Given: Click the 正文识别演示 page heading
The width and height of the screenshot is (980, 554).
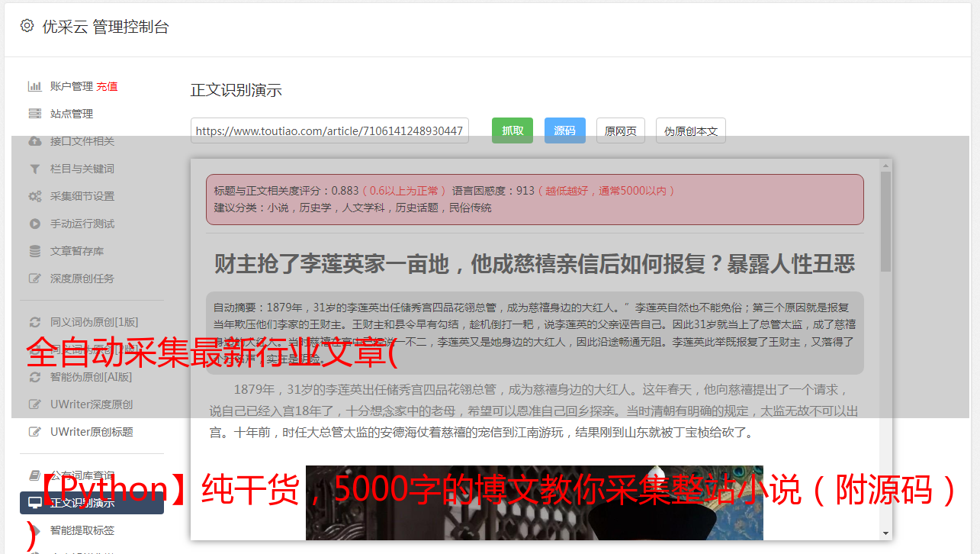Looking at the screenshot, I should pos(236,90).
